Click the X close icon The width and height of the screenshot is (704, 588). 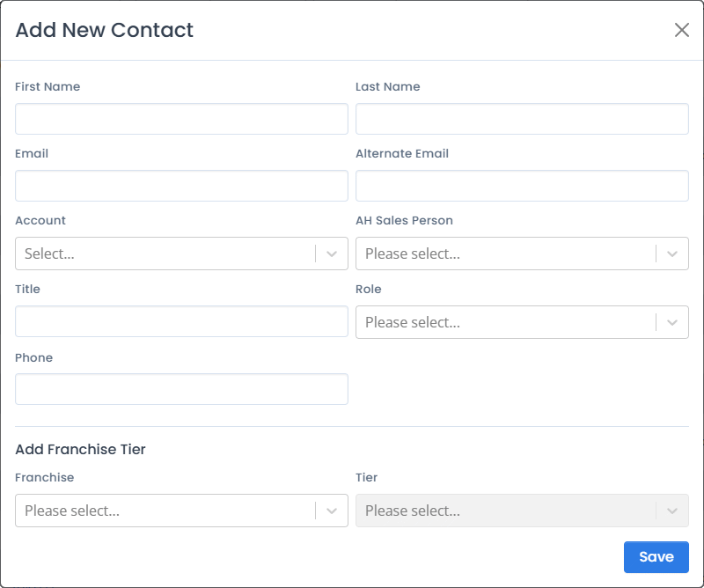click(x=682, y=29)
